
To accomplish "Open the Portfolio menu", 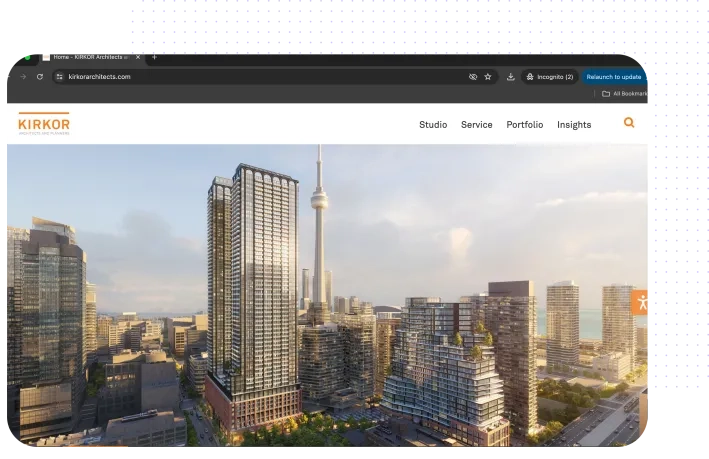I will 525,125.
